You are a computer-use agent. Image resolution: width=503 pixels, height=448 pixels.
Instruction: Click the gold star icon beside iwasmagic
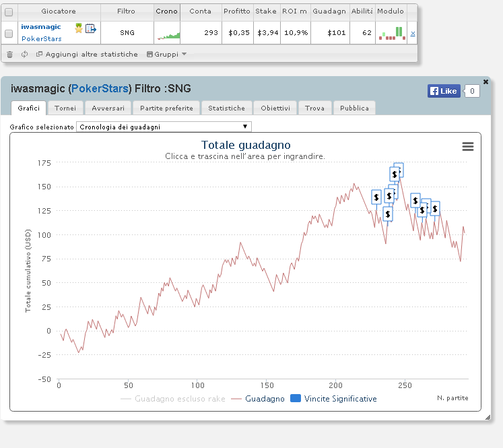79,28
